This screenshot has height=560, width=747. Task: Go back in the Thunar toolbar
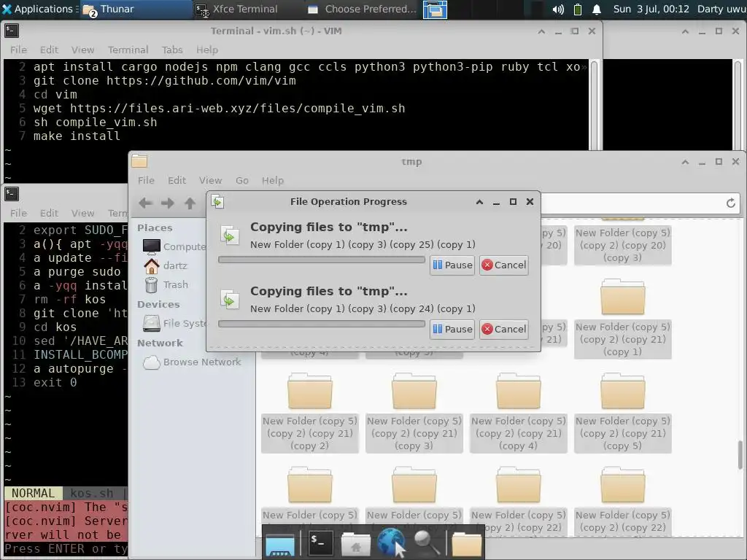[x=145, y=203]
